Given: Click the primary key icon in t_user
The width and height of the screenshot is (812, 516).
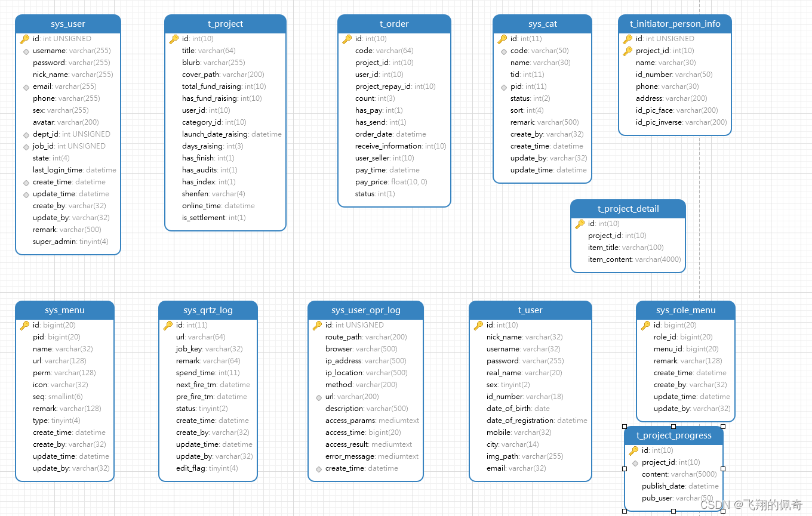Looking at the screenshot, I should [x=478, y=325].
